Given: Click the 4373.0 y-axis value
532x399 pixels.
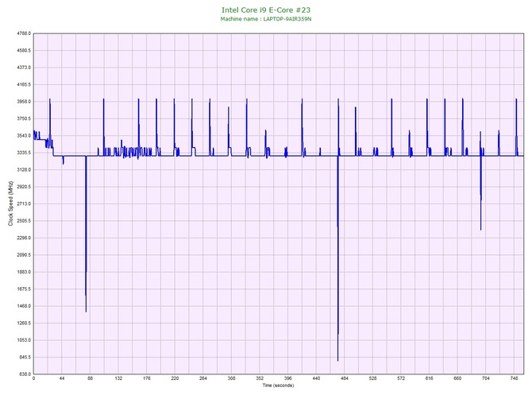Looking at the screenshot, I should [24, 68].
